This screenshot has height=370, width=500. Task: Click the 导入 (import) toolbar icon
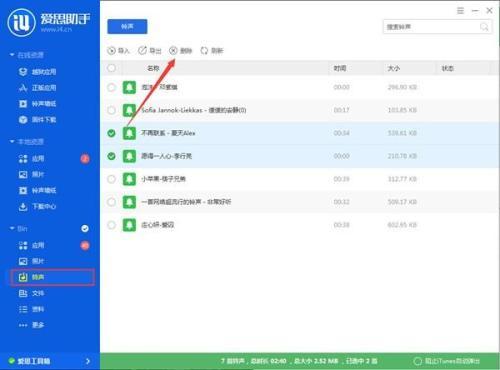(x=111, y=51)
